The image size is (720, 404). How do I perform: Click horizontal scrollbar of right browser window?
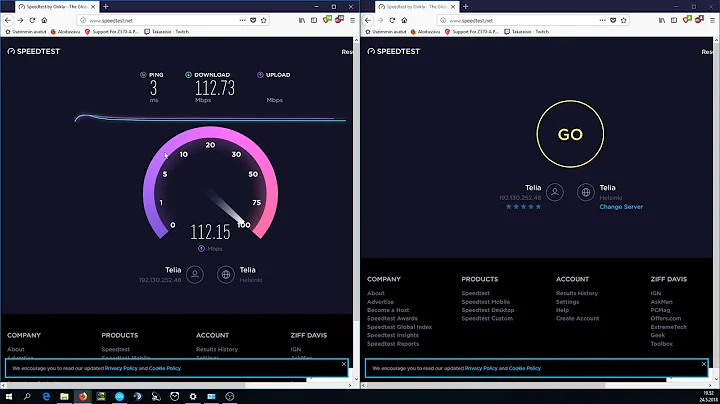click(487, 385)
